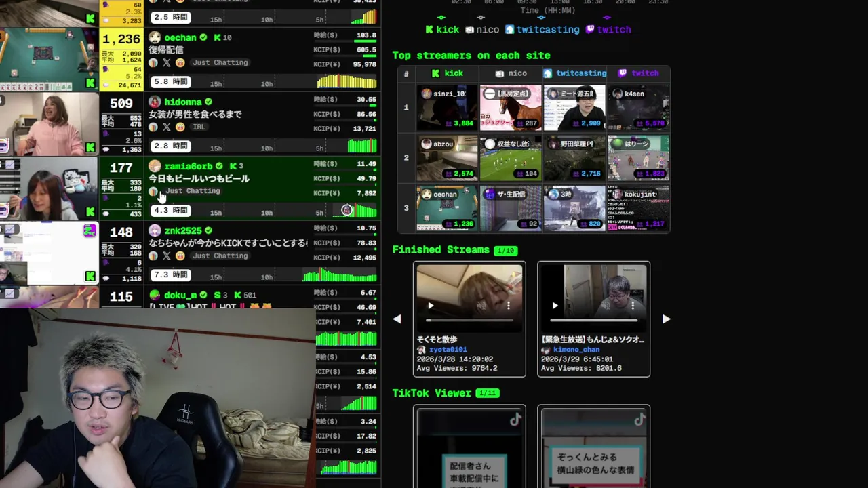This screenshot has height=488, width=868.
Task: Open the kokujint twitch stream thumbnail
Action: click(x=638, y=209)
